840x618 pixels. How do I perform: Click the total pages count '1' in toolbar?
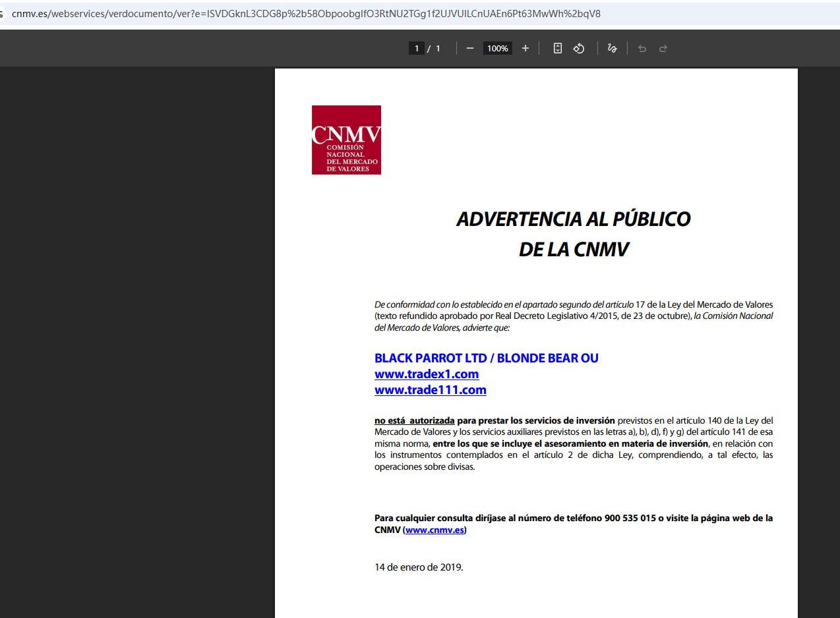tap(438, 48)
